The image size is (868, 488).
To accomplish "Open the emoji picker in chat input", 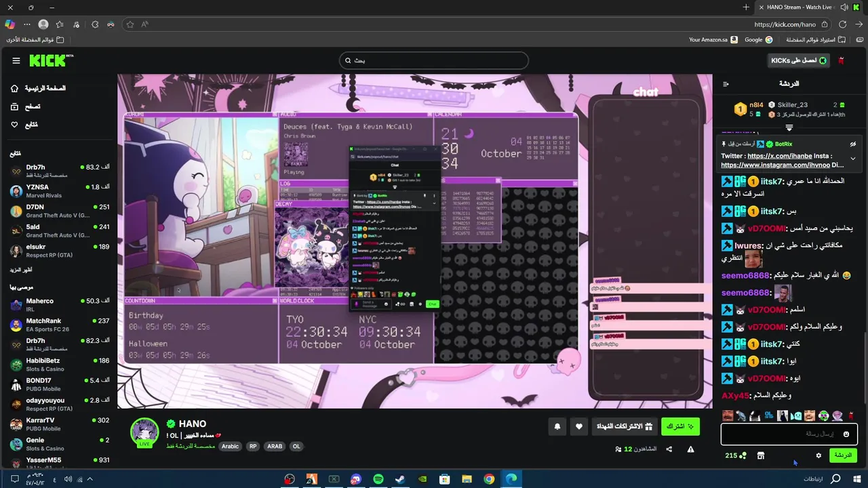I will pyautogui.click(x=846, y=434).
